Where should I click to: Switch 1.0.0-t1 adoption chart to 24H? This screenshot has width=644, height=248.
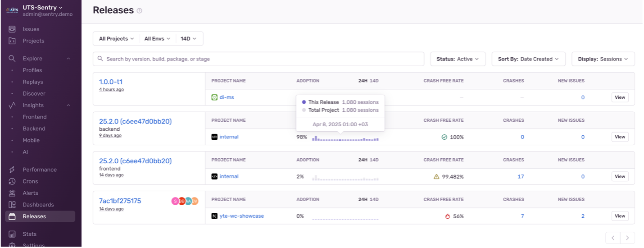363,81
